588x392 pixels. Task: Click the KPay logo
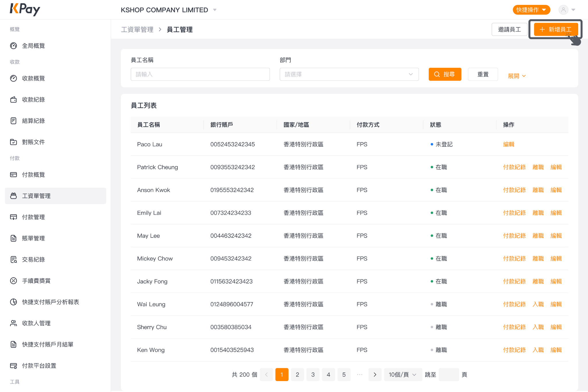point(25,9)
